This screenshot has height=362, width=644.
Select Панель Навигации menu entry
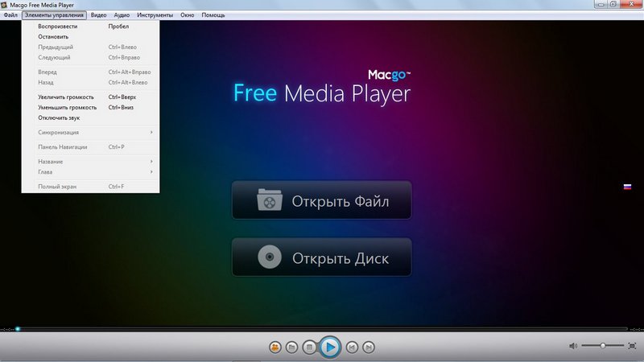click(x=90, y=147)
